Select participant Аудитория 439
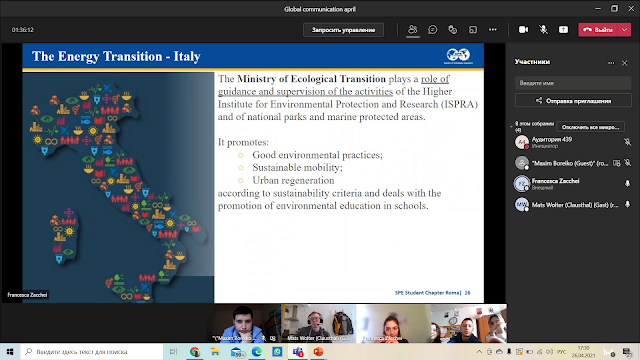Viewport: 640px width, 360px height. [x=573, y=142]
